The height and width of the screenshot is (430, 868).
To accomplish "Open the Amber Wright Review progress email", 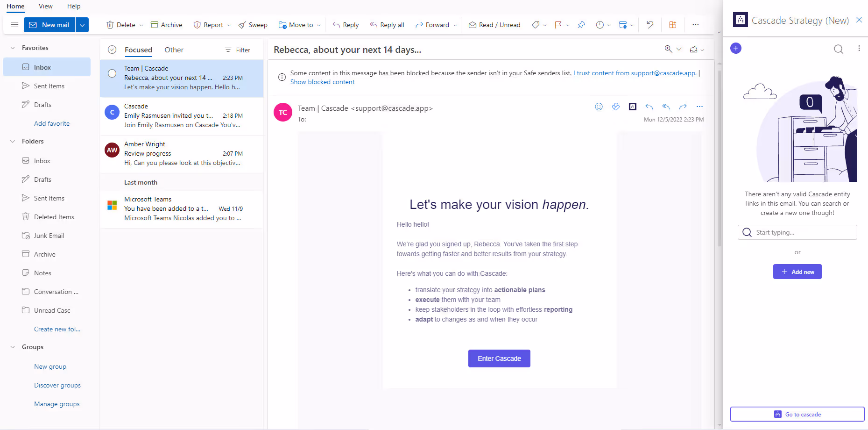I will 182,154.
